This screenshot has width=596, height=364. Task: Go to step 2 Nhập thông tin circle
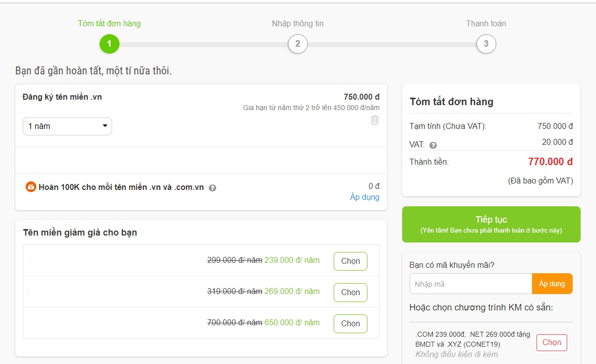[298, 44]
